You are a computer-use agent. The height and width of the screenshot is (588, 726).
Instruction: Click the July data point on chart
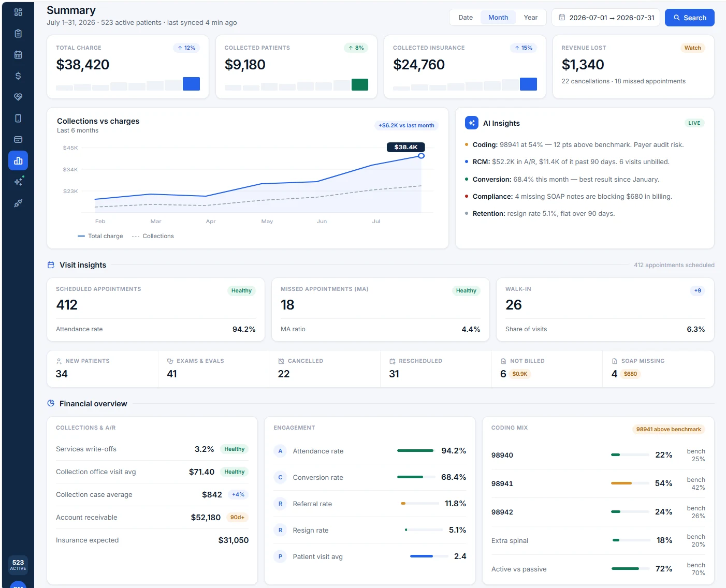(421, 156)
